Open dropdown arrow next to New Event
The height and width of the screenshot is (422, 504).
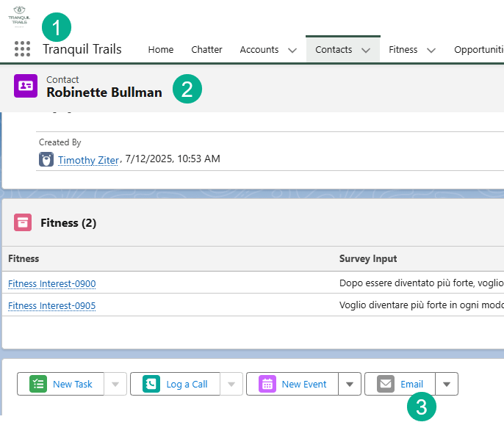[x=350, y=384]
